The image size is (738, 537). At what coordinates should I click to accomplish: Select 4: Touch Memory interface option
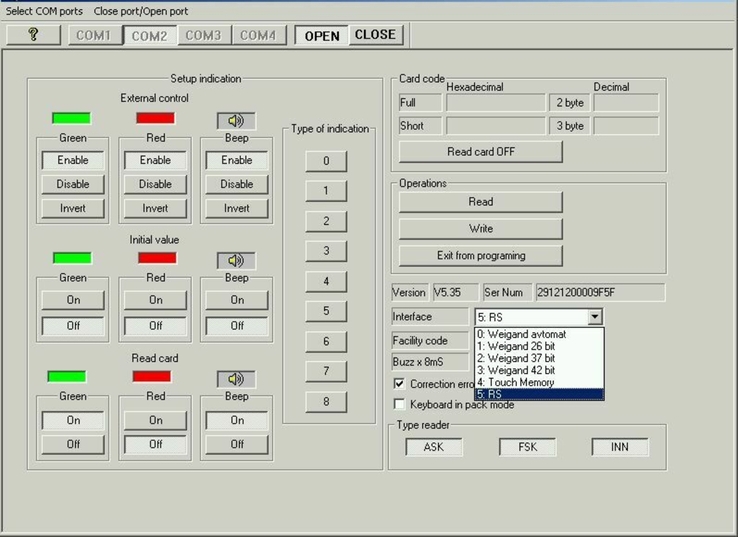tap(539, 382)
